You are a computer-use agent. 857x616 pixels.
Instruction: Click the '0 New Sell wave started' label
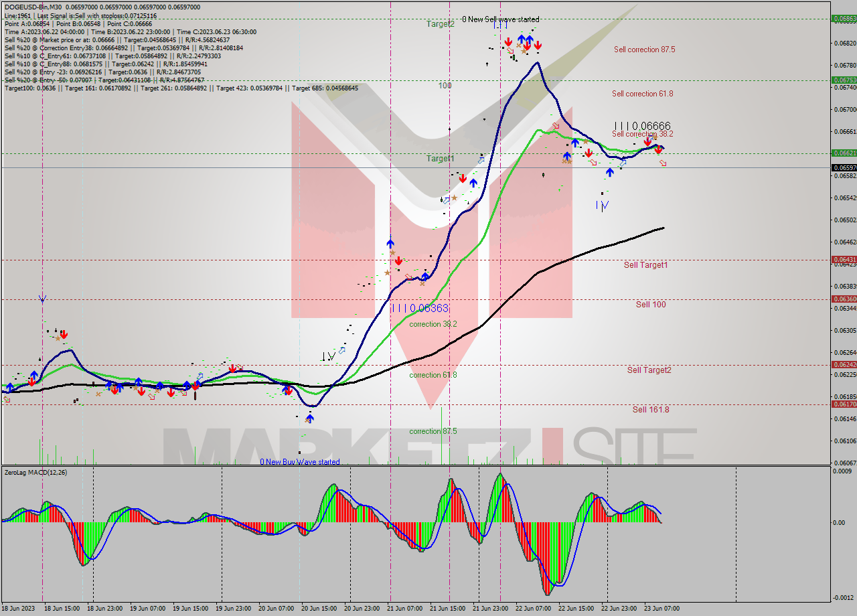point(500,19)
